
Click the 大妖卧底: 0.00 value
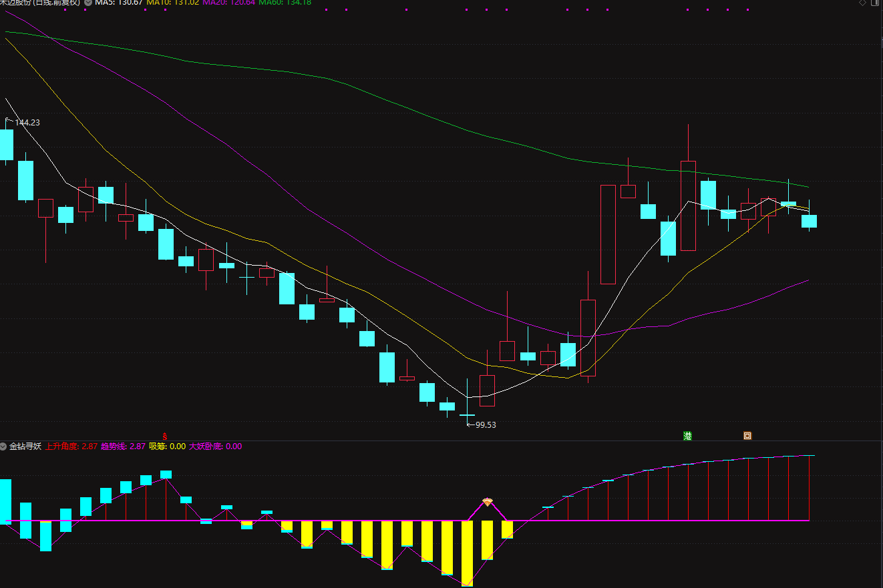coord(215,447)
